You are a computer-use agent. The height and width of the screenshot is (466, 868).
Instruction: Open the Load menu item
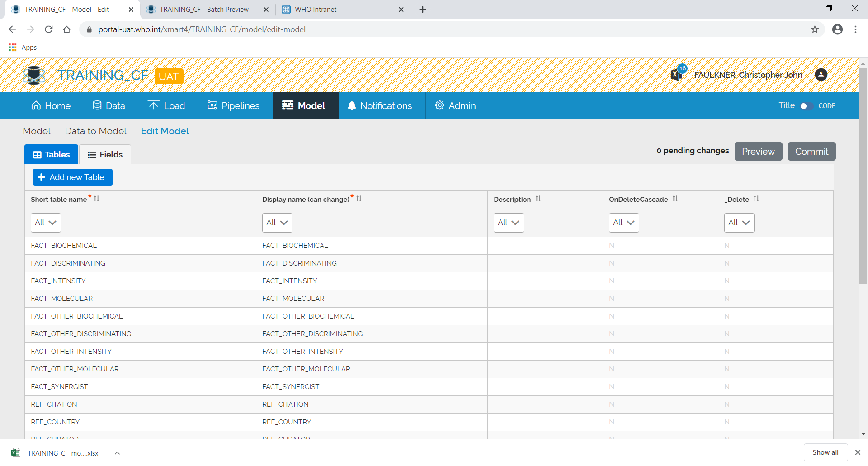click(x=166, y=106)
